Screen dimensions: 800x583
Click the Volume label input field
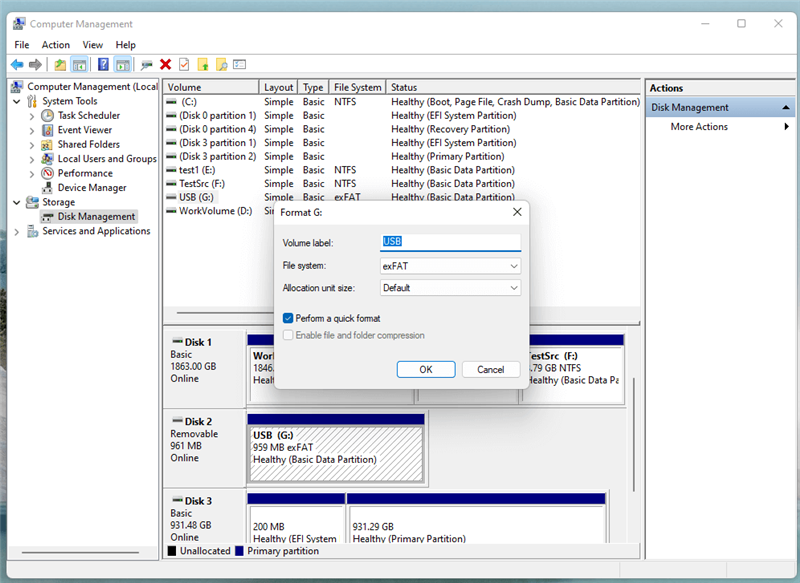450,241
